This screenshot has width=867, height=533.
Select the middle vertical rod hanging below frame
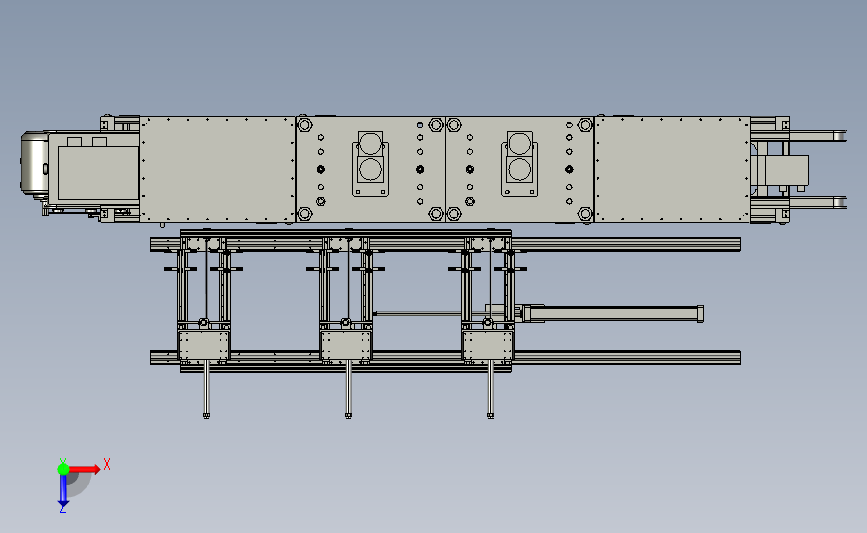pos(348,389)
